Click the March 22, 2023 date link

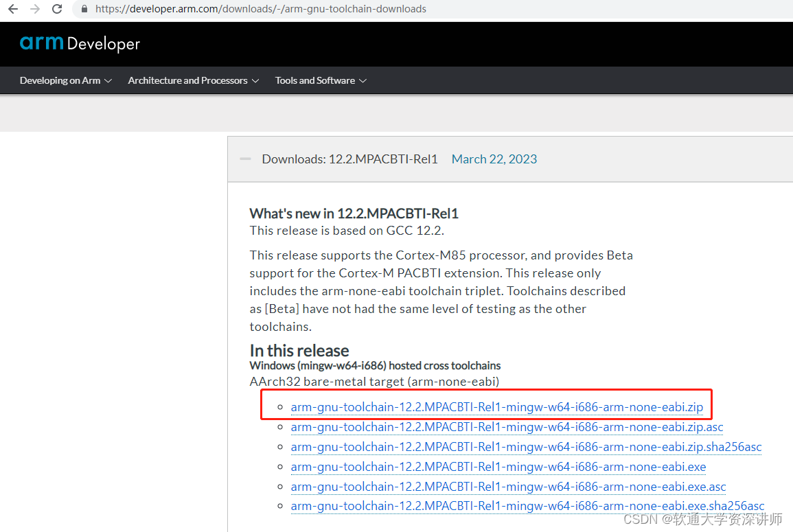point(494,159)
